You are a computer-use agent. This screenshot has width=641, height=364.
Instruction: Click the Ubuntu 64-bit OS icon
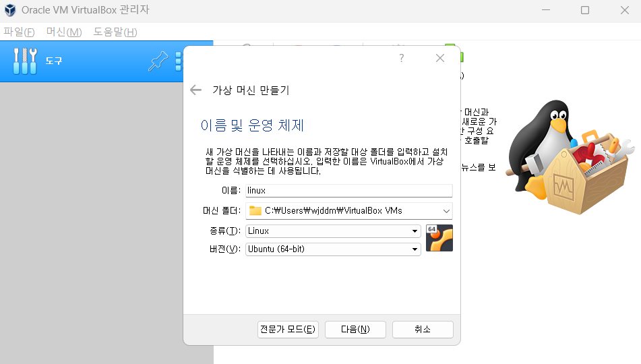pos(439,238)
